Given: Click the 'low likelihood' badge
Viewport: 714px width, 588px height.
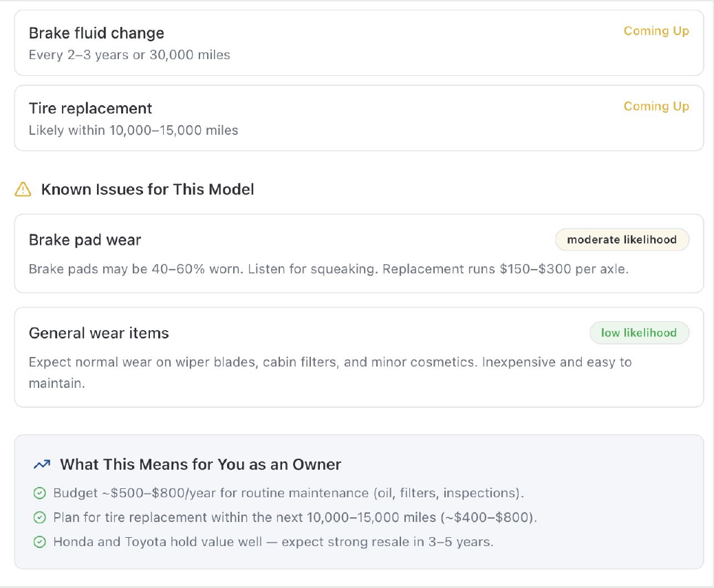Looking at the screenshot, I should [x=639, y=333].
